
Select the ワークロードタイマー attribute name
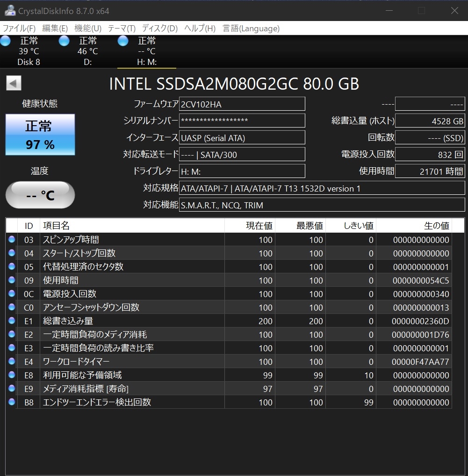pos(76,361)
